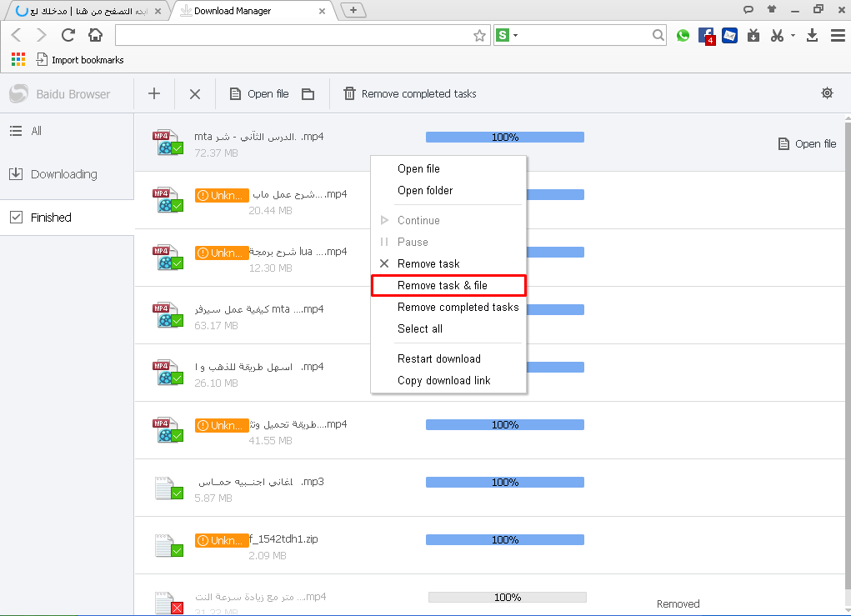The width and height of the screenshot is (851, 616).
Task: Click Open file link on first row
Action: click(807, 144)
